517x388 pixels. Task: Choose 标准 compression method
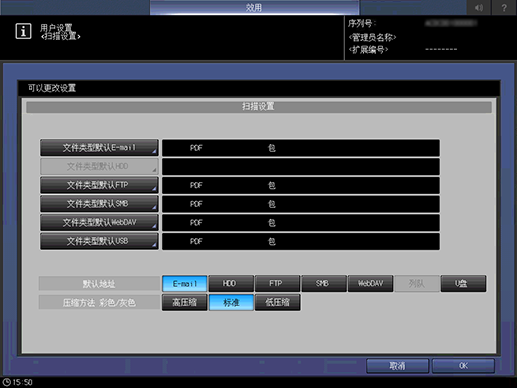(x=231, y=302)
